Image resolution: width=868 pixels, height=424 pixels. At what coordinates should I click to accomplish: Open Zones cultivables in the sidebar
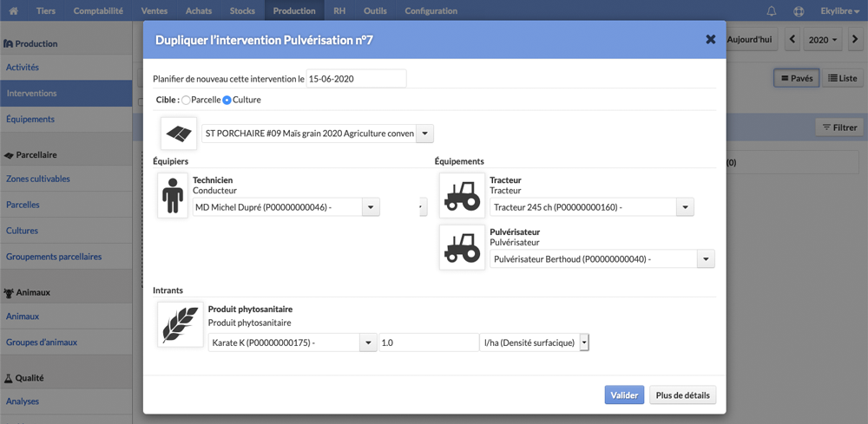(66, 179)
